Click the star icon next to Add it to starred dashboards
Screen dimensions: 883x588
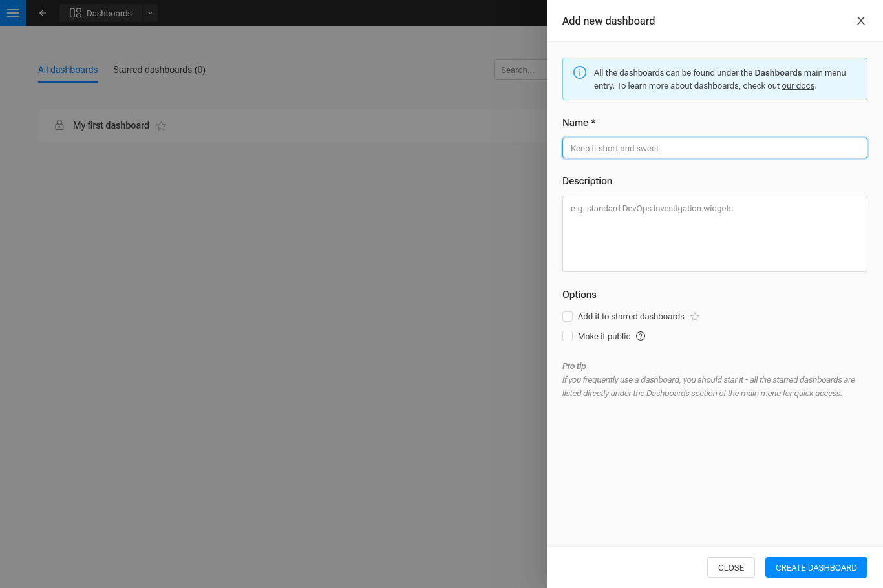coord(695,317)
